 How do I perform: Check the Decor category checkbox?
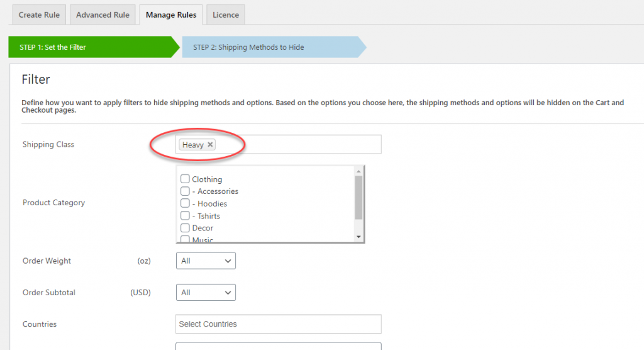[185, 228]
